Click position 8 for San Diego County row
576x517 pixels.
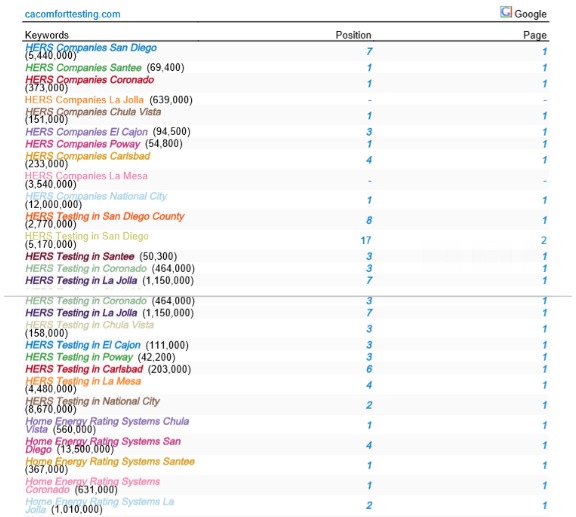tap(369, 220)
